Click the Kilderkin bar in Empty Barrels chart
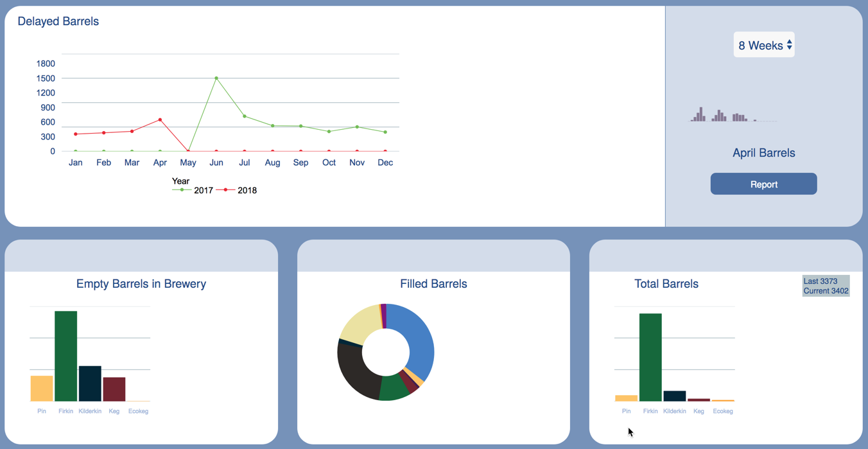The image size is (868, 449). 90,383
